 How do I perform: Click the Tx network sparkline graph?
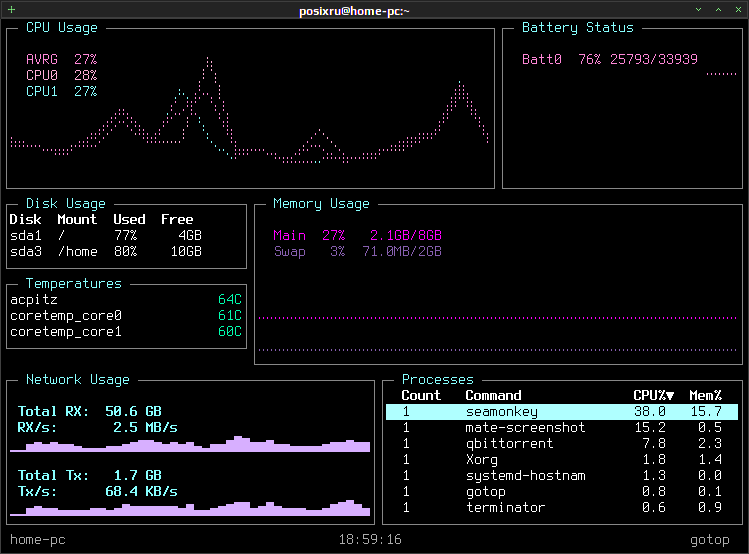point(190,508)
